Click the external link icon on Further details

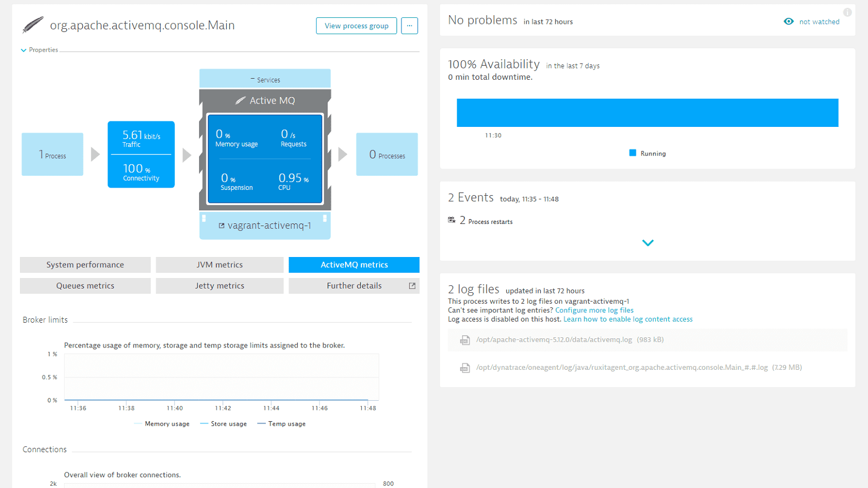[412, 286]
